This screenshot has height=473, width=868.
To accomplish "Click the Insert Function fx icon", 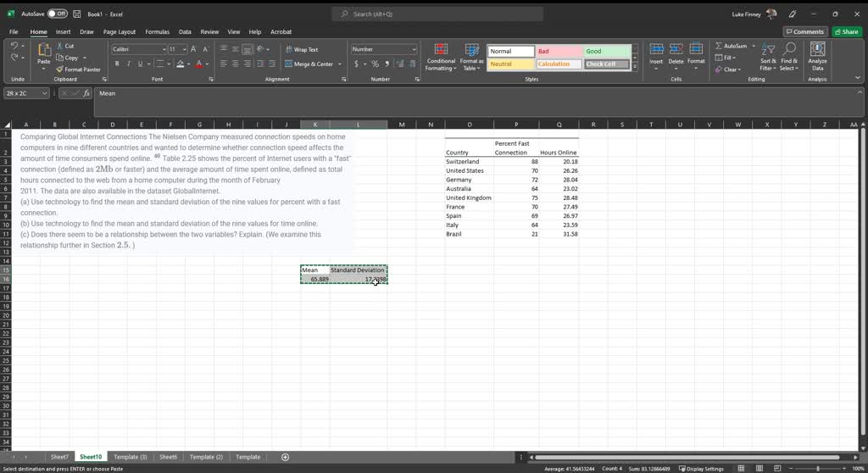I will click(86, 93).
